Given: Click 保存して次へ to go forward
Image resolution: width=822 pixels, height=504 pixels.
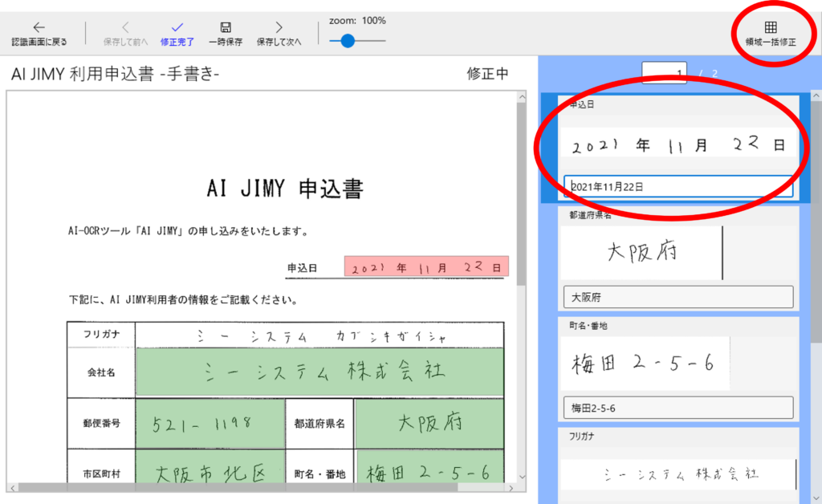Looking at the screenshot, I should [x=279, y=34].
